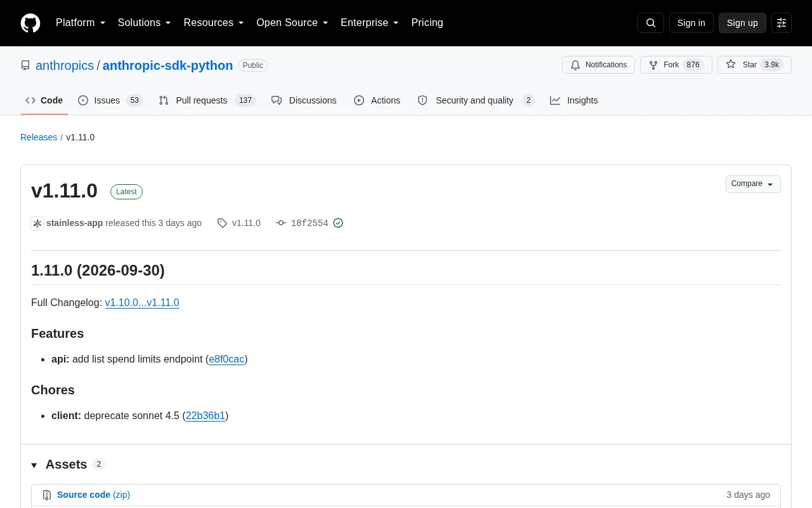Open the v1.11.0 tag link
The image size is (812, 508).
point(246,223)
